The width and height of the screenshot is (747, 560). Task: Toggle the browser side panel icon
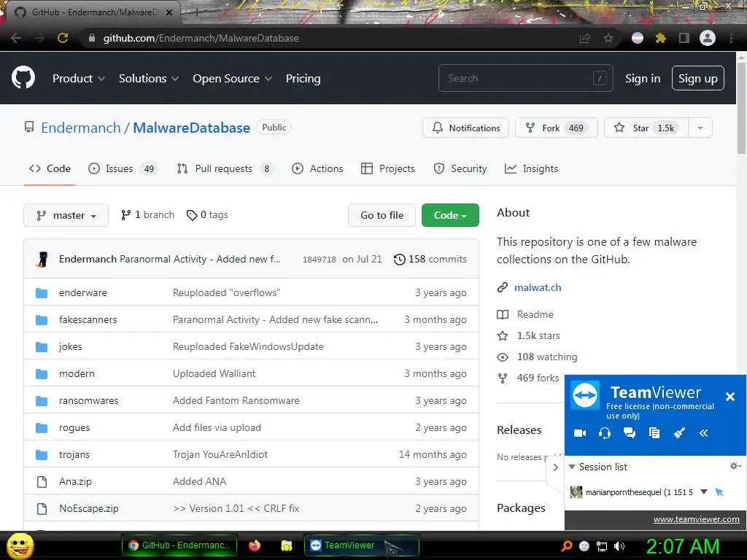[684, 38]
